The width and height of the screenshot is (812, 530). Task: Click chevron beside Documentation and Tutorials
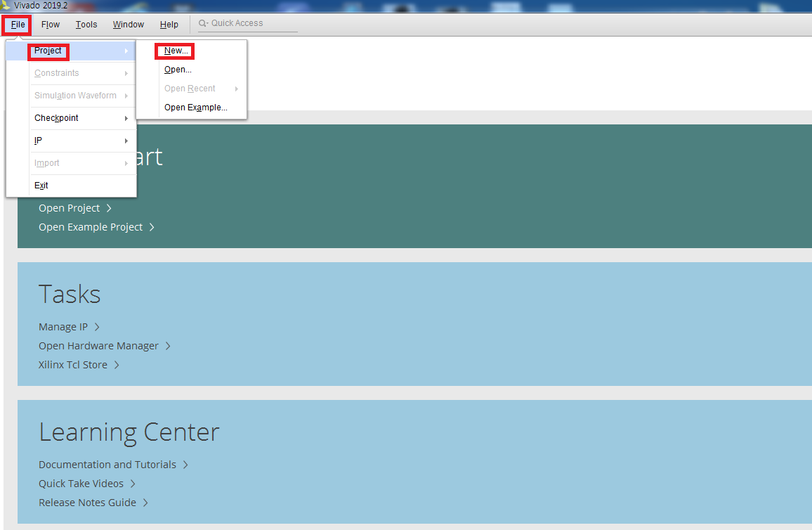pos(185,465)
